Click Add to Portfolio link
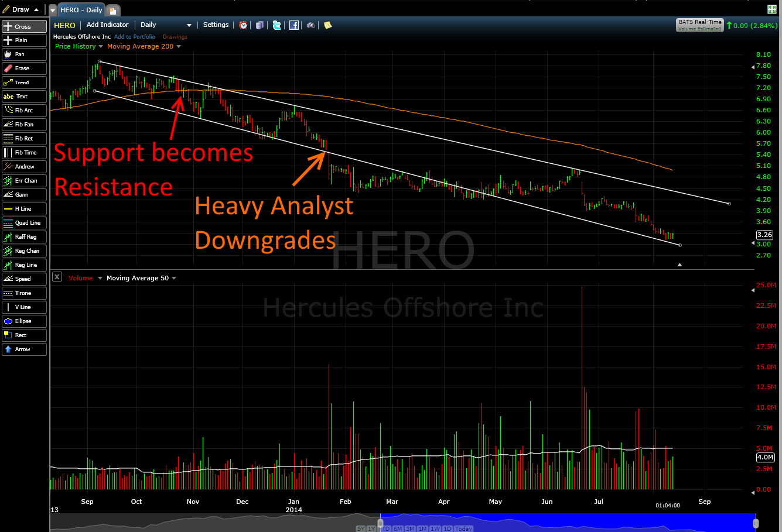 click(135, 37)
